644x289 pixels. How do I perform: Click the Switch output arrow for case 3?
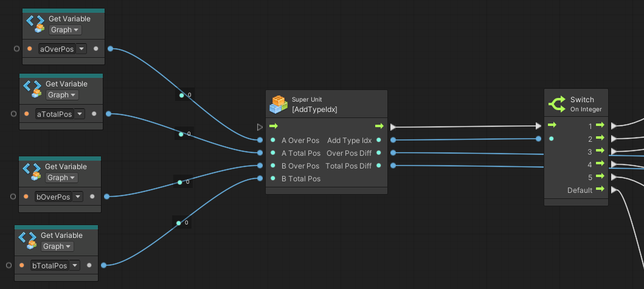(x=600, y=151)
